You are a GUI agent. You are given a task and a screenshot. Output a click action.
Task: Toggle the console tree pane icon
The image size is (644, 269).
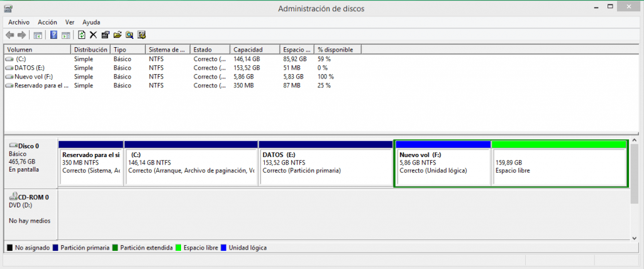(38, 35)
